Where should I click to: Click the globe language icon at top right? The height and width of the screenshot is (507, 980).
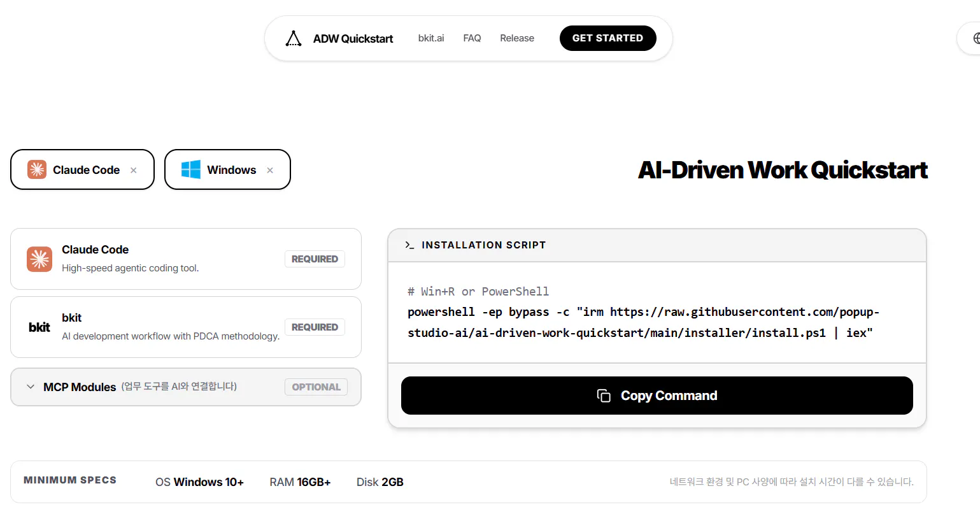point(976,38)
